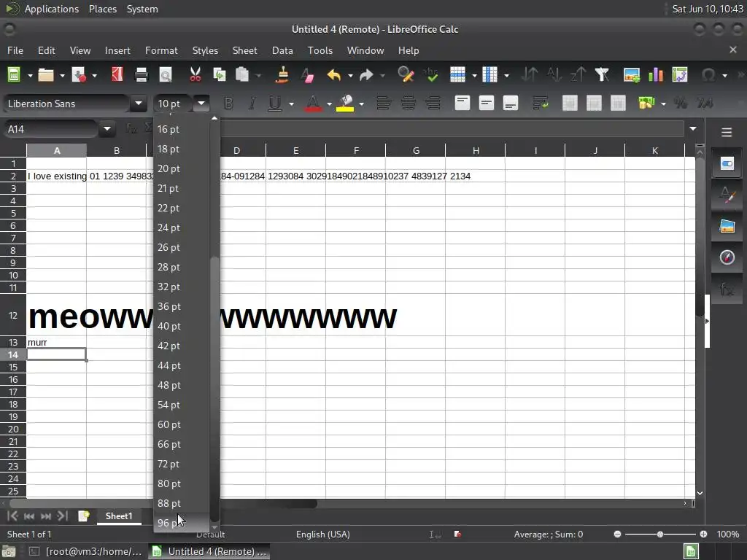The width and height of the screenshot is (747, 560).
Task: Open the Format menu
Action: pos(161,50)
